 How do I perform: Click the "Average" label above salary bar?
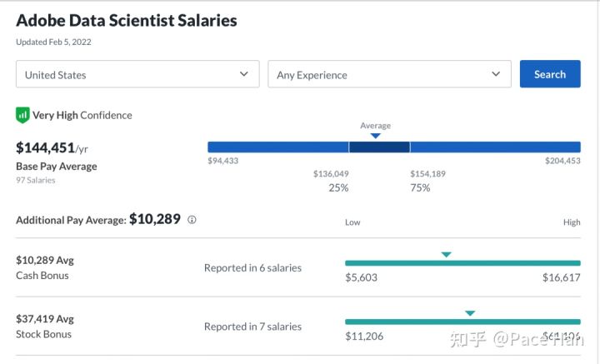375,126
